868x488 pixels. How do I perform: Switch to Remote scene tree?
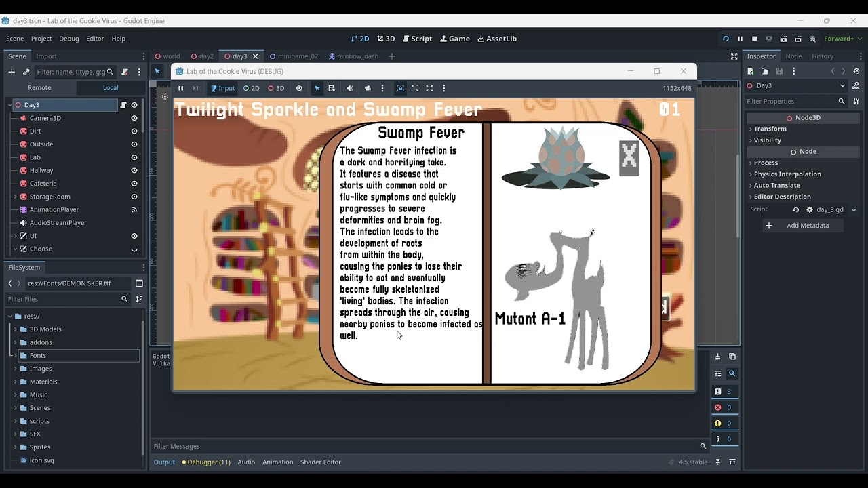pyautogui.click(x=39, y=87)
